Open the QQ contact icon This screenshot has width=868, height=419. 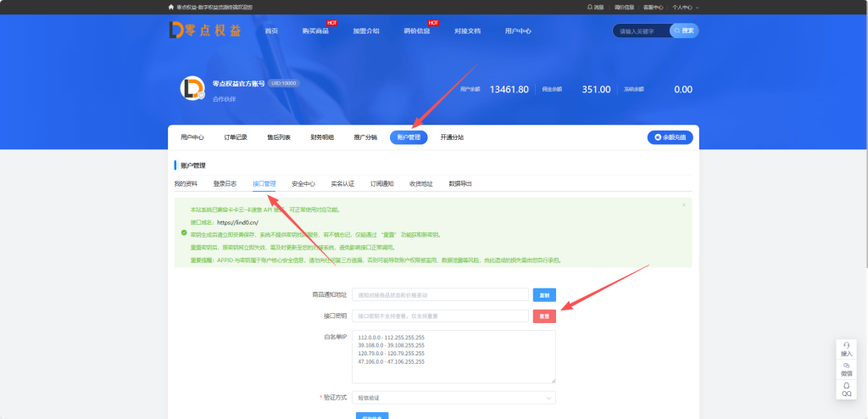[846, 388]
